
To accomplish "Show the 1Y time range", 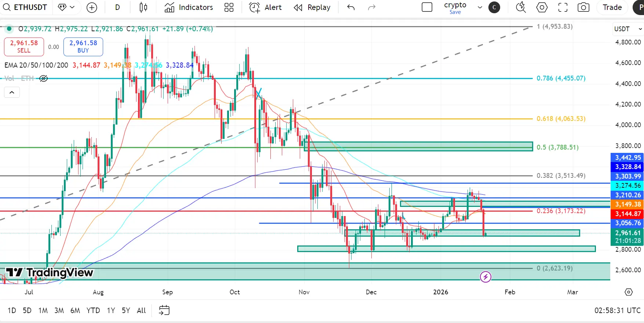I will (111, 311).
